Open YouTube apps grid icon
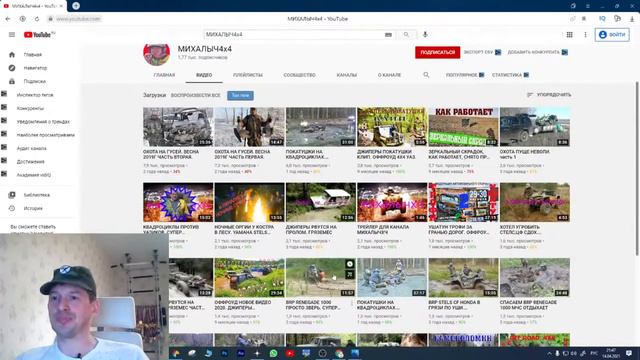 pyautogui.click(x=569, y=35)
